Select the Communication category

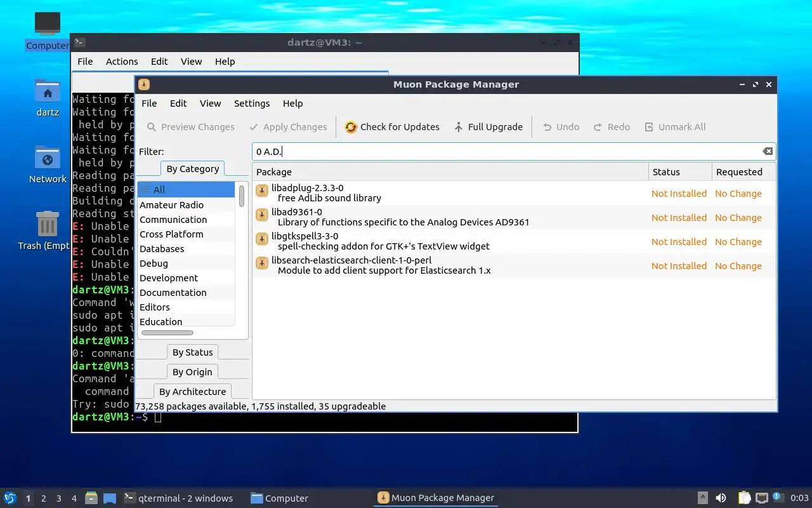187,220
